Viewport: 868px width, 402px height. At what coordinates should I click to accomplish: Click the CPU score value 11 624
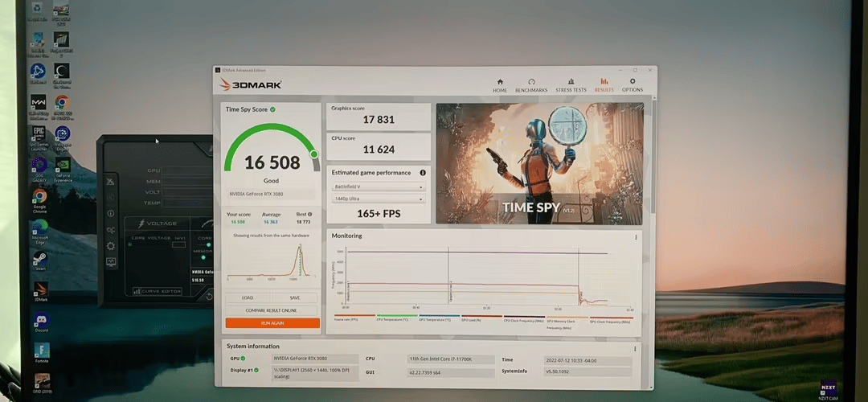click(378, 150)
